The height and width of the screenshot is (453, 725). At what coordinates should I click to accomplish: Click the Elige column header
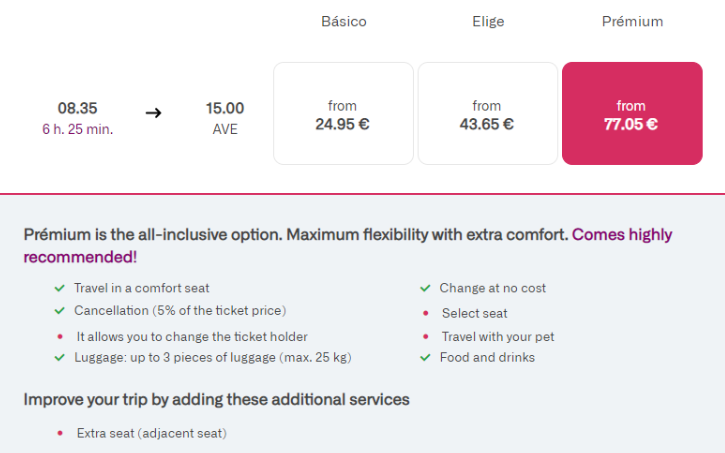[487, 21]
